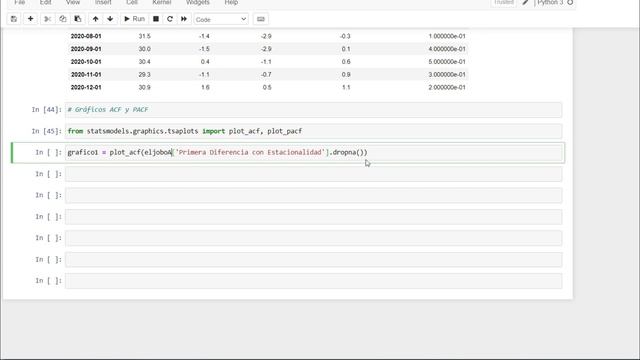Open the Help menu
Viewport: 640px width, 360px height.
[231, 2]
